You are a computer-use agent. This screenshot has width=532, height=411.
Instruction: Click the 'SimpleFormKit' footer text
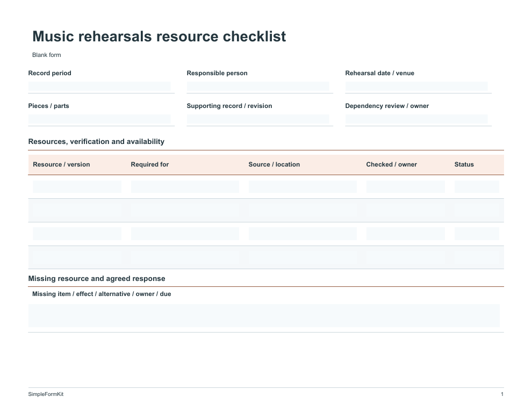pos(46,394)
